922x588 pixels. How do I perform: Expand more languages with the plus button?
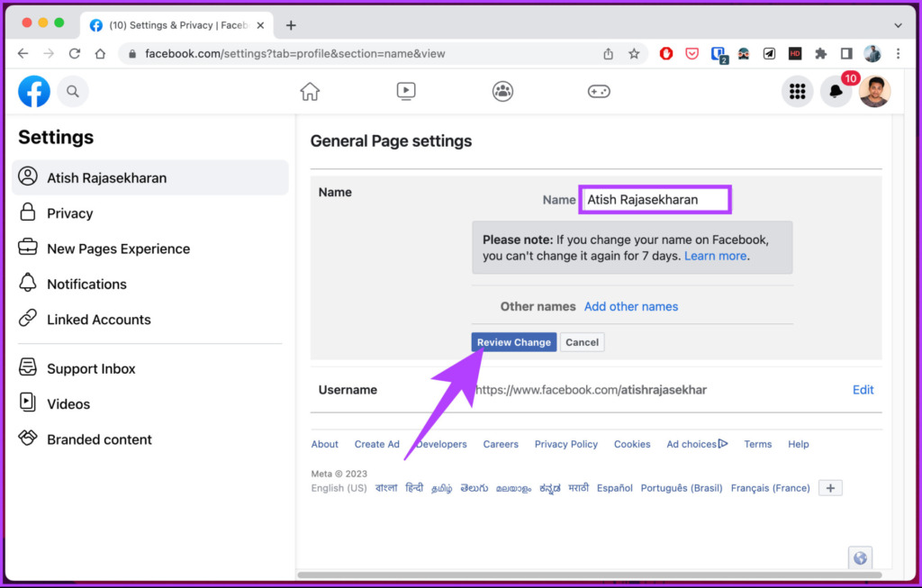(x=829, y=487)
